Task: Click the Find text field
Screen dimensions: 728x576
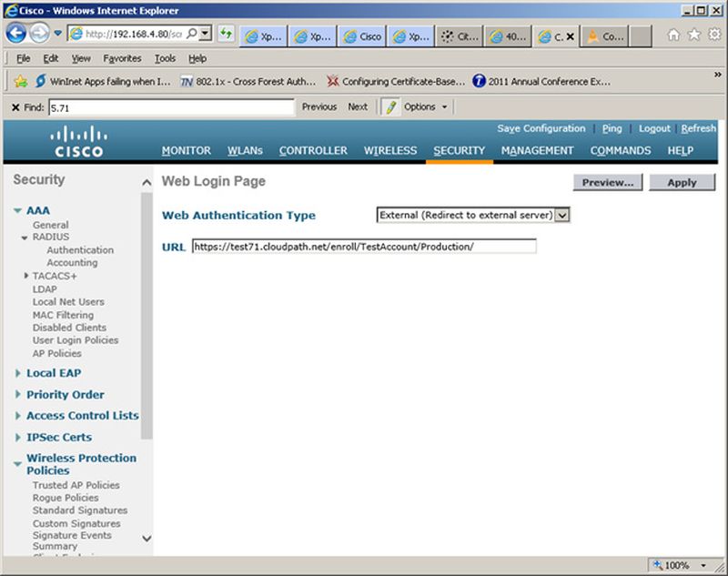Action: pos(171,107)
